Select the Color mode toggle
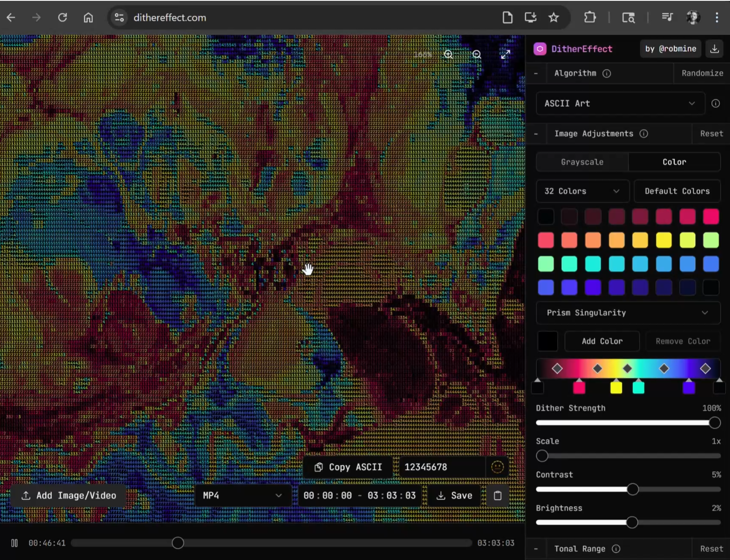 click(x=674, y=162)
